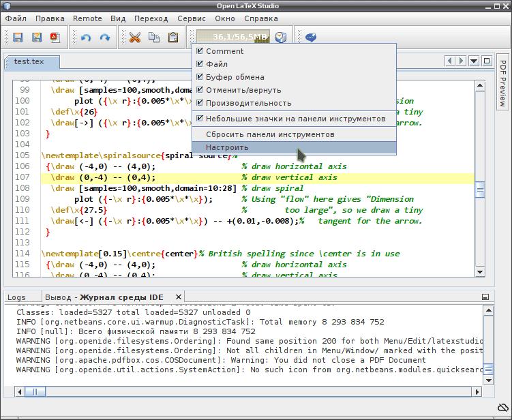Maximize the editor window via square icon
The image size is (512, 420).
click(x=487, y=61)
